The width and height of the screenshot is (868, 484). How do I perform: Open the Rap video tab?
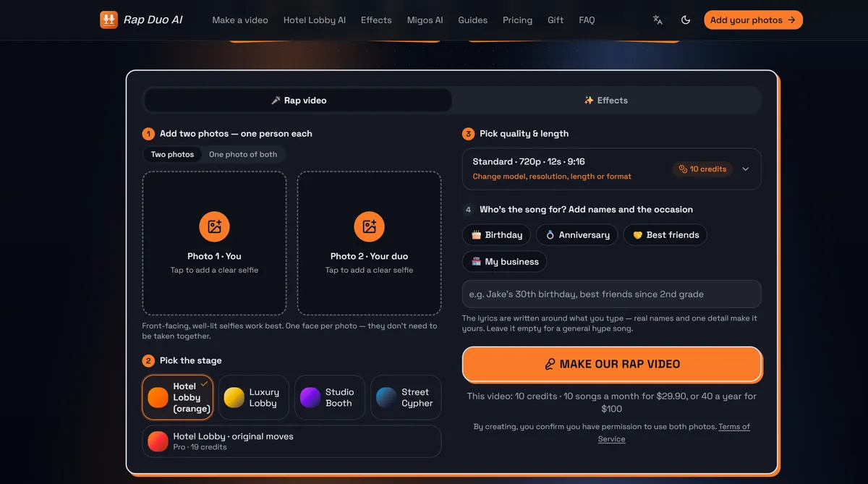(x=299, y=101)
